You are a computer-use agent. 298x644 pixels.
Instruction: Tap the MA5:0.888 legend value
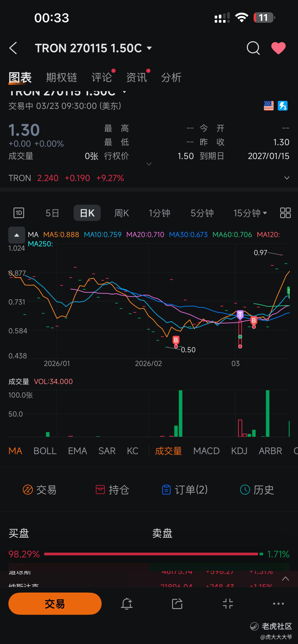[61, 235]
